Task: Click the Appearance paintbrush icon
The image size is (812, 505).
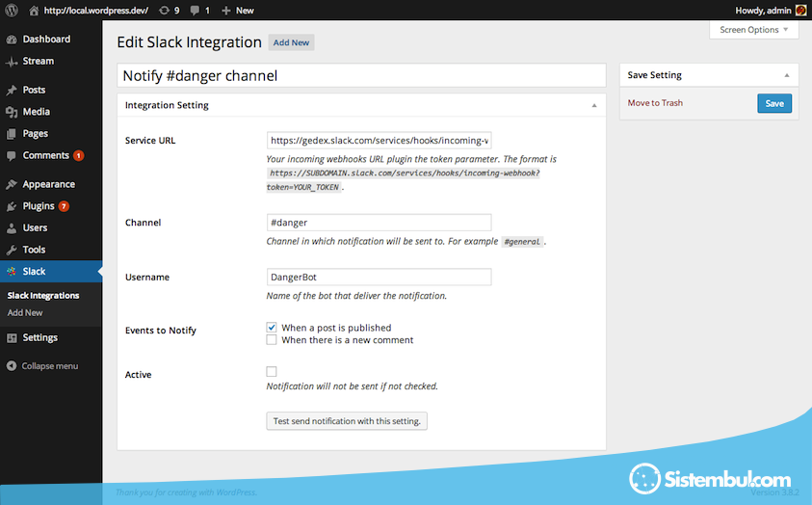Action: pos(12,184)
